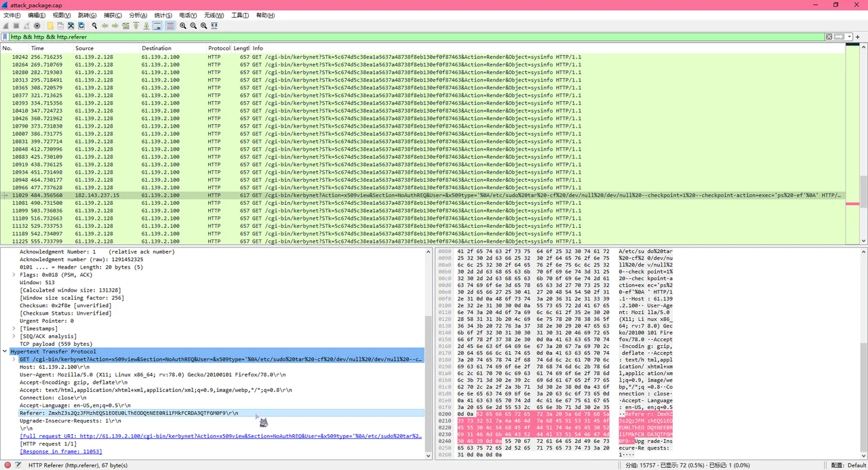
Task: Click the find packet magnifier icon
Action: (x=94, y=26)
